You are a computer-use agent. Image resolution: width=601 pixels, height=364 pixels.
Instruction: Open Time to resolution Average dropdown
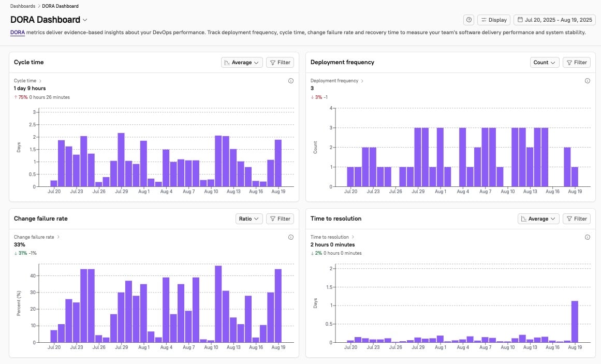[538, 219]
